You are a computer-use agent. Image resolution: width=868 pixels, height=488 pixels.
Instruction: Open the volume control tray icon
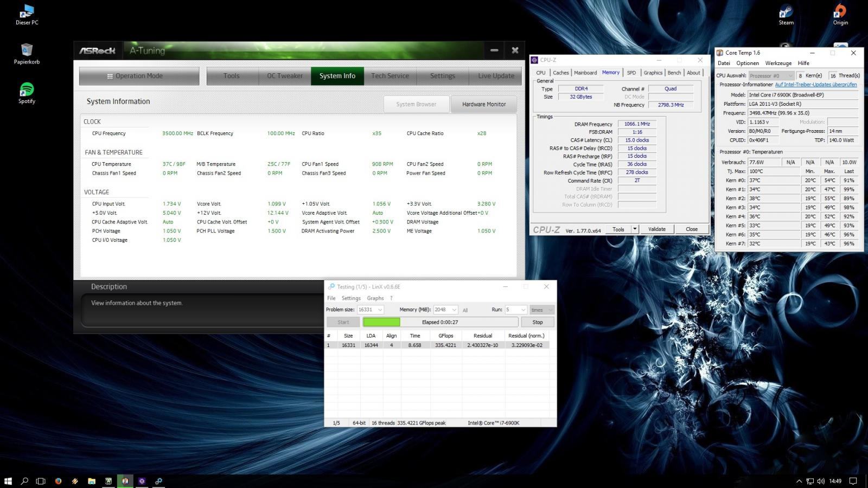pos(820,481)
